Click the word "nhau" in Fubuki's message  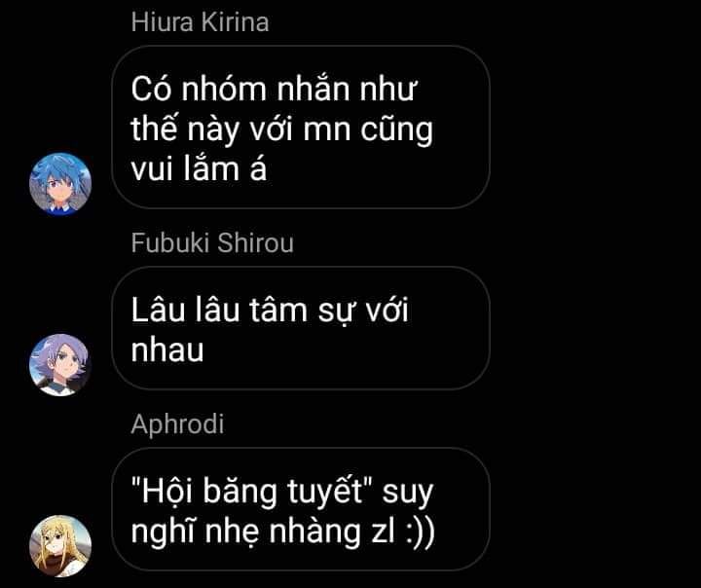tap(167, 350)
